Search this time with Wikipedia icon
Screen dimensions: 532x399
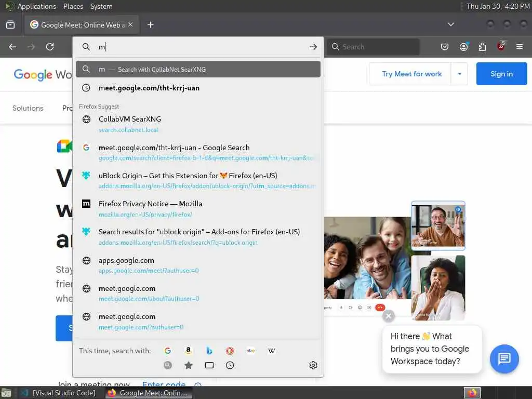coord(272,351)
